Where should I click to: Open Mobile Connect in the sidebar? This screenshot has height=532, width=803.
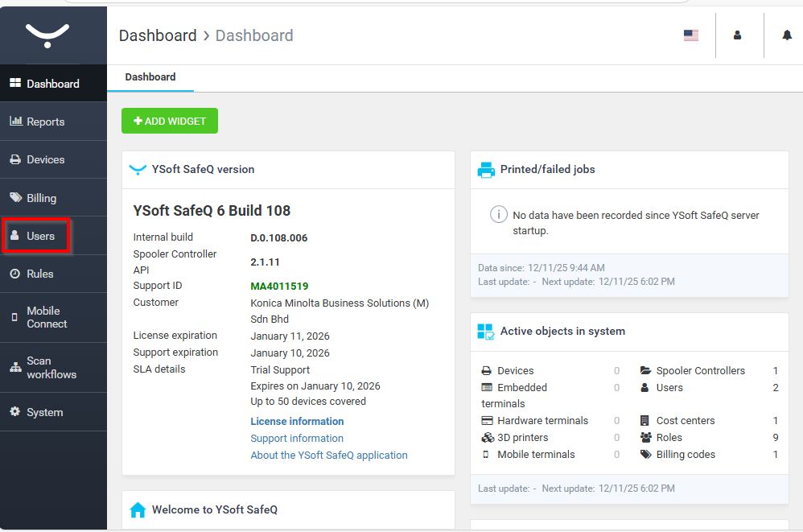(47, 317)
